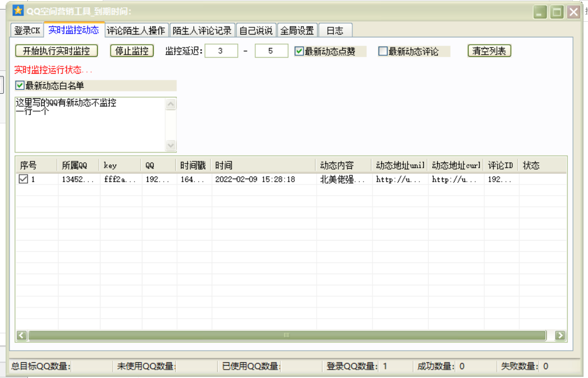Screen dimensions: 588x378
Task: Click the table horizontal scroll left arrow
Action: tap(22, 335)
